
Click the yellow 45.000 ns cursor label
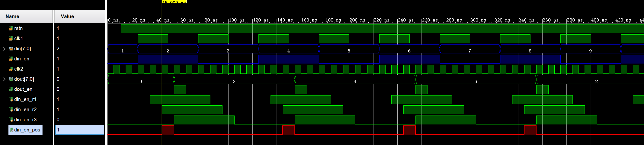[x=174, y=2]
